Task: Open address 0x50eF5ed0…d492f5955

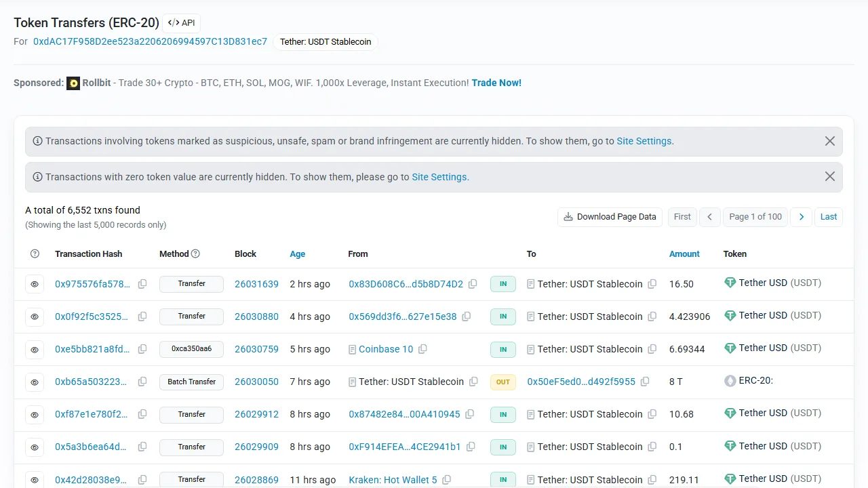Action: tap(581, 382)
